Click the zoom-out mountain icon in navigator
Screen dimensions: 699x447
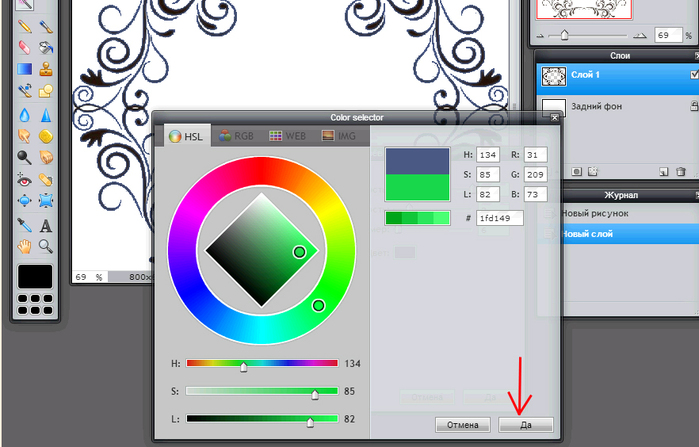pos(540,36)
